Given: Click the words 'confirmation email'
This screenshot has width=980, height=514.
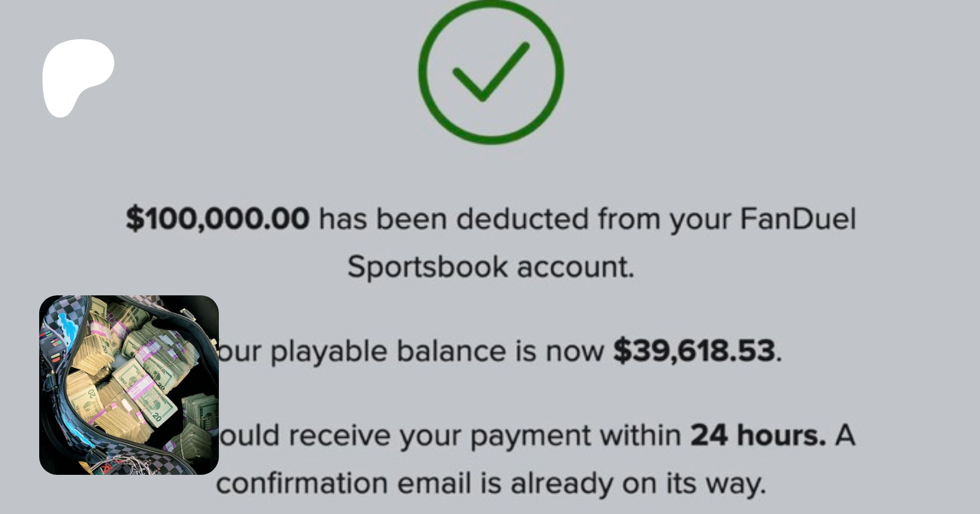Looking at the screenshot, I should click(x=343, y=483).
